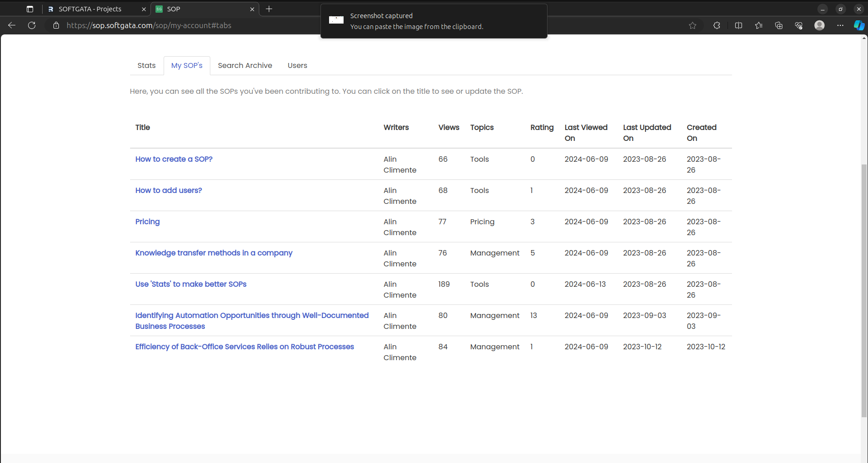This screenshot has width=868, height=463.
Task: Open the Copilot sidebar icon
Action: coord(858,25)
